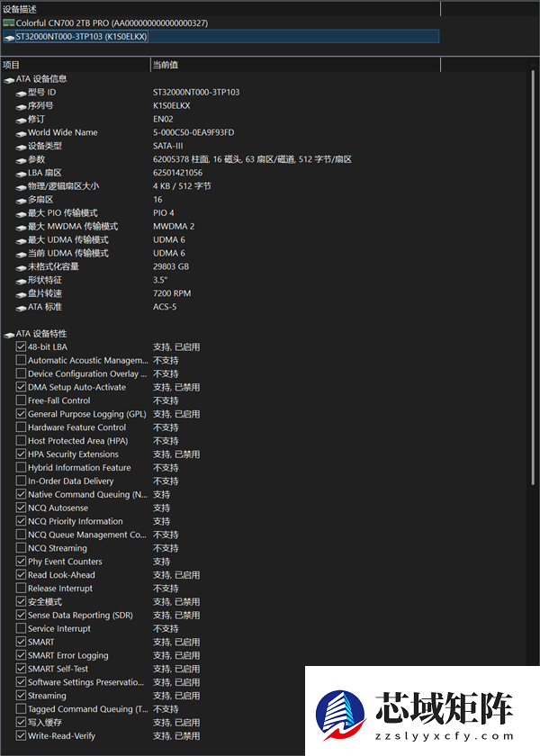Click the 设备描述 column header
Screen dimensions: 540x756
220,9
